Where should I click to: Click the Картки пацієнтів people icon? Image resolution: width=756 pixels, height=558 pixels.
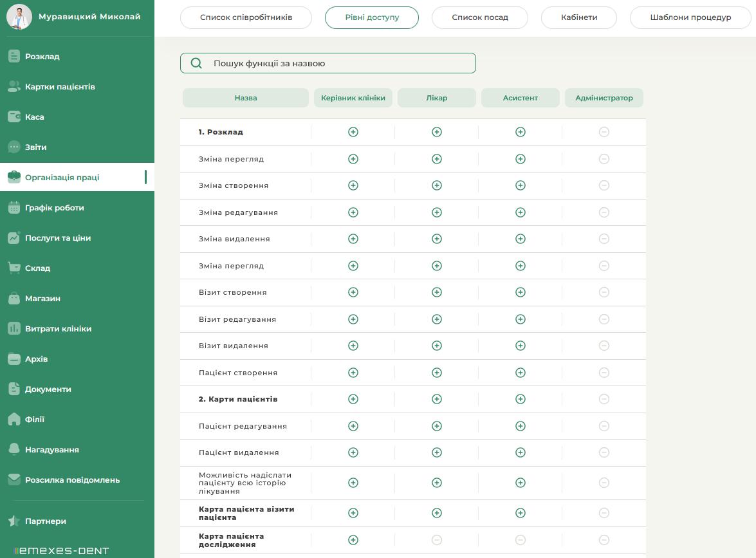point(14,86)
